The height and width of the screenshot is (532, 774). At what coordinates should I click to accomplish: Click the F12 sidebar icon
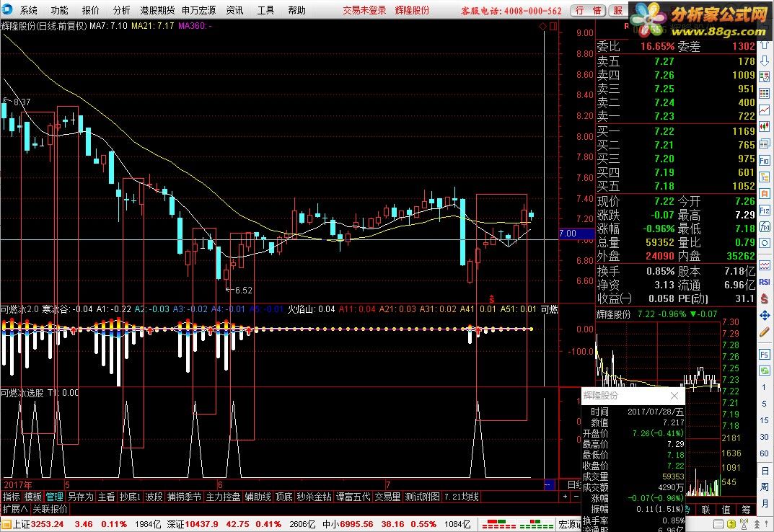coord(765,210)
